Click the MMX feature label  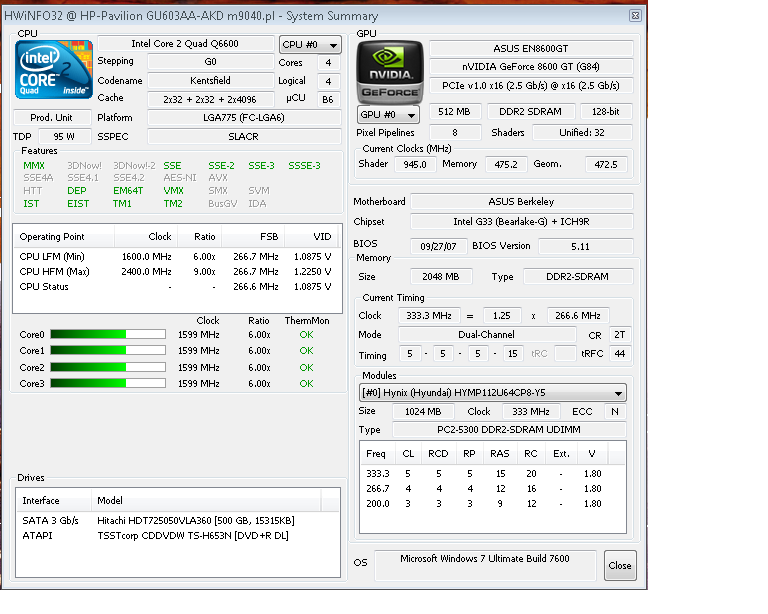(34, 165)
